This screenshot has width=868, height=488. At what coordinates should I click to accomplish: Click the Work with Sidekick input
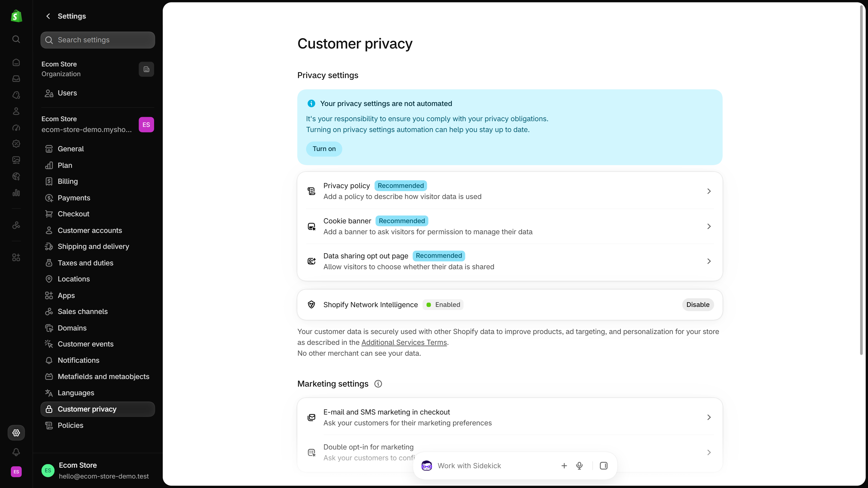point(495,466)
